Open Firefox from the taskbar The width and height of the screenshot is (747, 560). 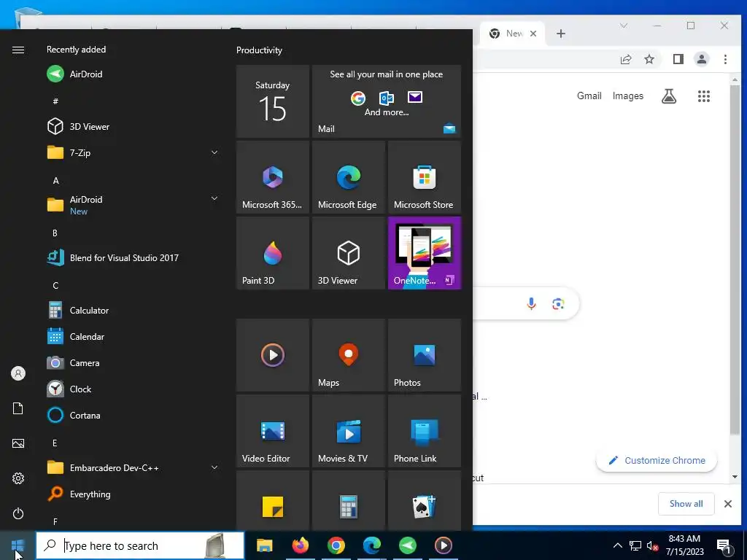coord(300,545)
